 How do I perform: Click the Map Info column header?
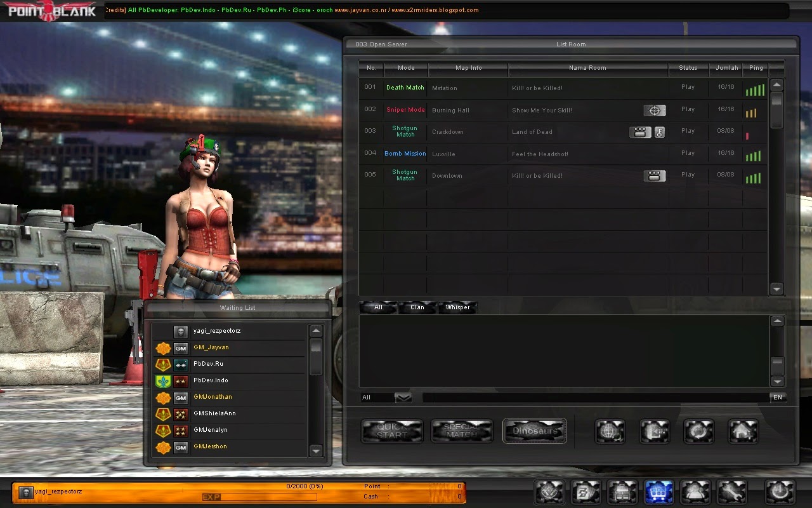468,68
